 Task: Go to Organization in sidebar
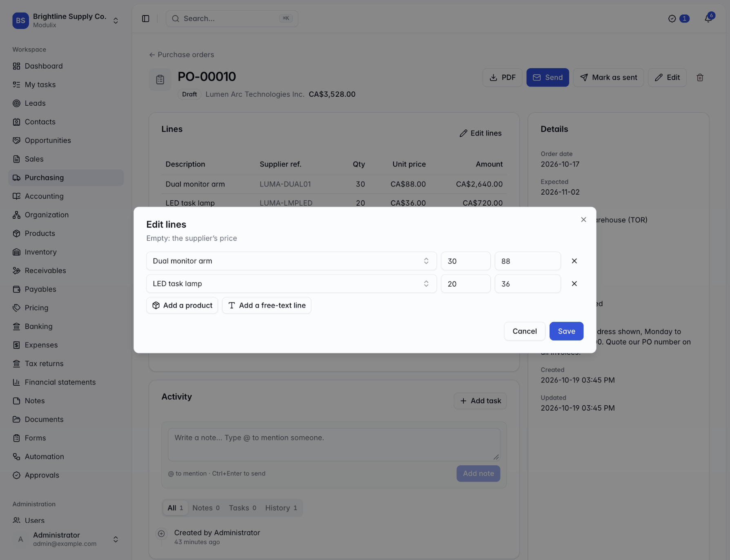coord(66,215)
